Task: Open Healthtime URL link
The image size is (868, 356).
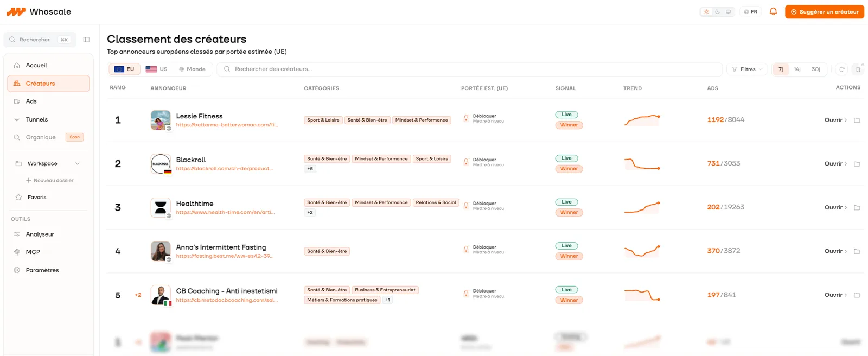Action: tap(225, 212)
